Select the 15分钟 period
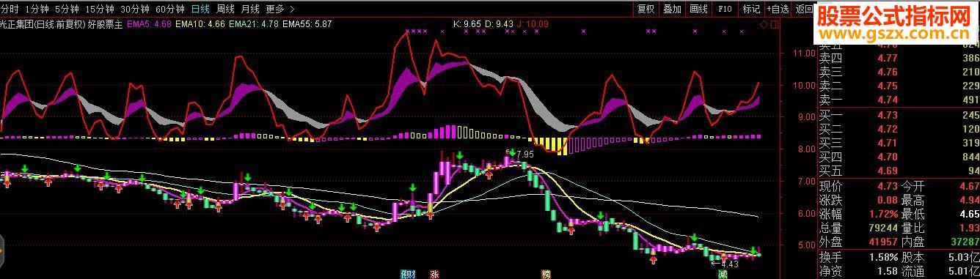This screenshot has width=980, height=279. (100, 9)
